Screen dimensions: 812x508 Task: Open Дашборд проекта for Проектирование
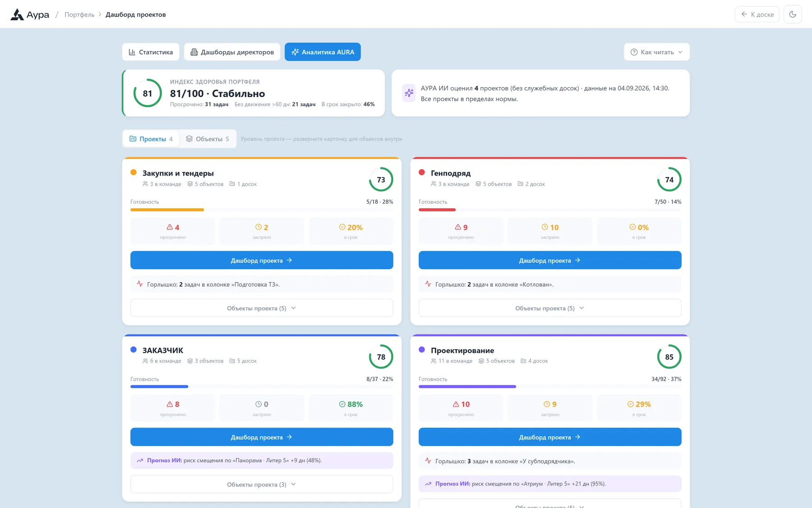coord(550,437)
